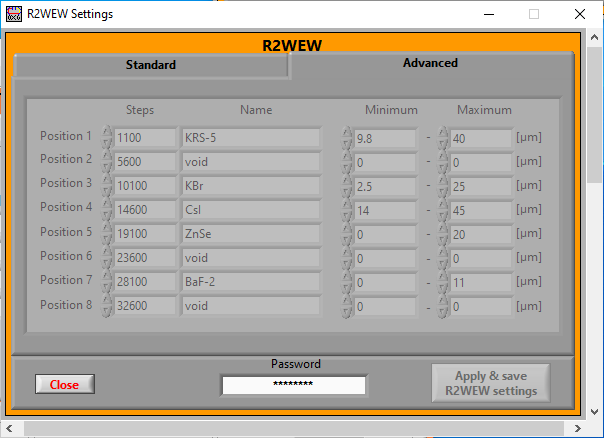Select the KBr name field
604x438 pixels.
[250, 186]
